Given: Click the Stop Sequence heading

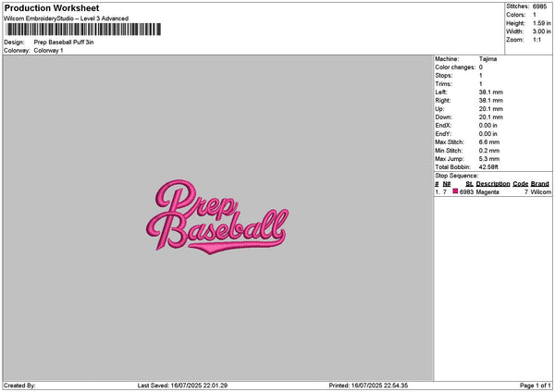Looking at the screenshot, I should click(457, 176).
